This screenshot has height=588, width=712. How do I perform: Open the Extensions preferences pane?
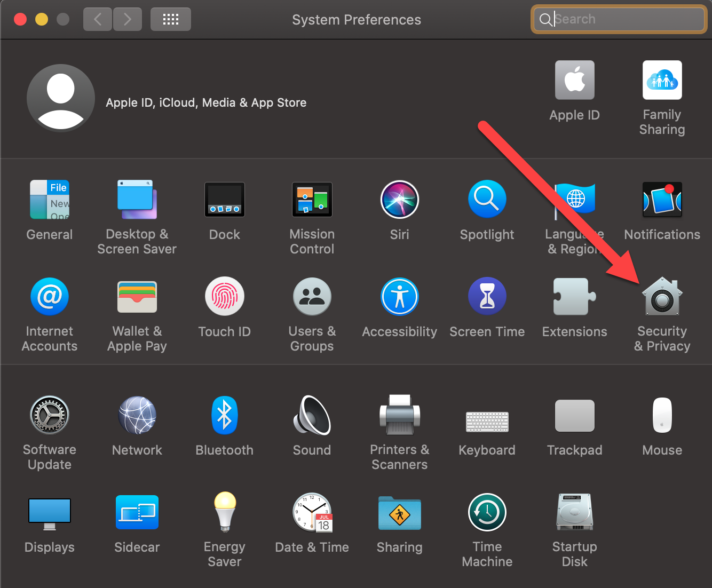click(575, 297)
